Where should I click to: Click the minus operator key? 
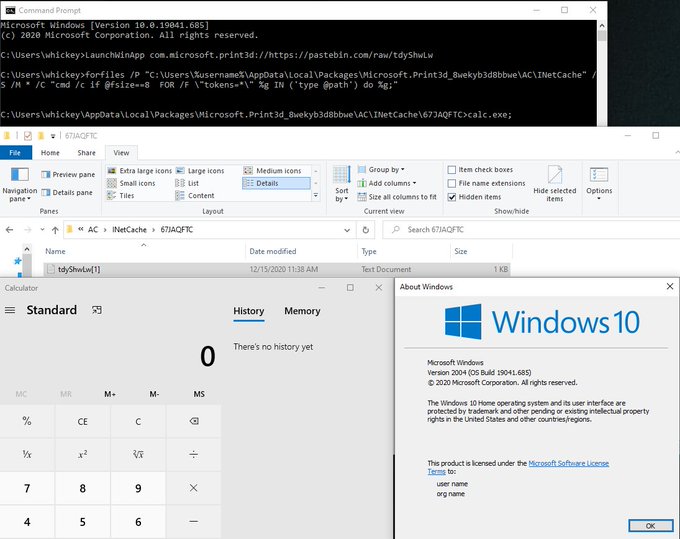[x=194, y=522]
